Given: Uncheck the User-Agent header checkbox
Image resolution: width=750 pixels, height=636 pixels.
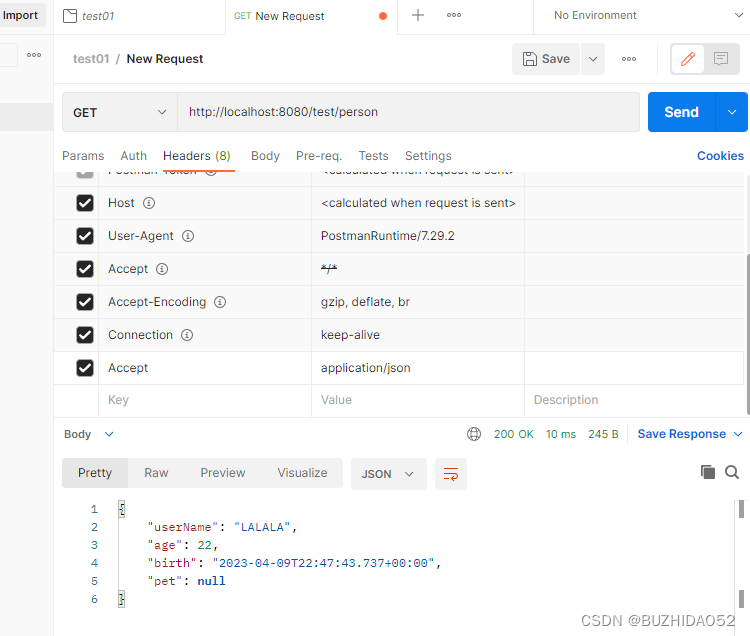Looking at the screenshot, I should coord(85,236).
